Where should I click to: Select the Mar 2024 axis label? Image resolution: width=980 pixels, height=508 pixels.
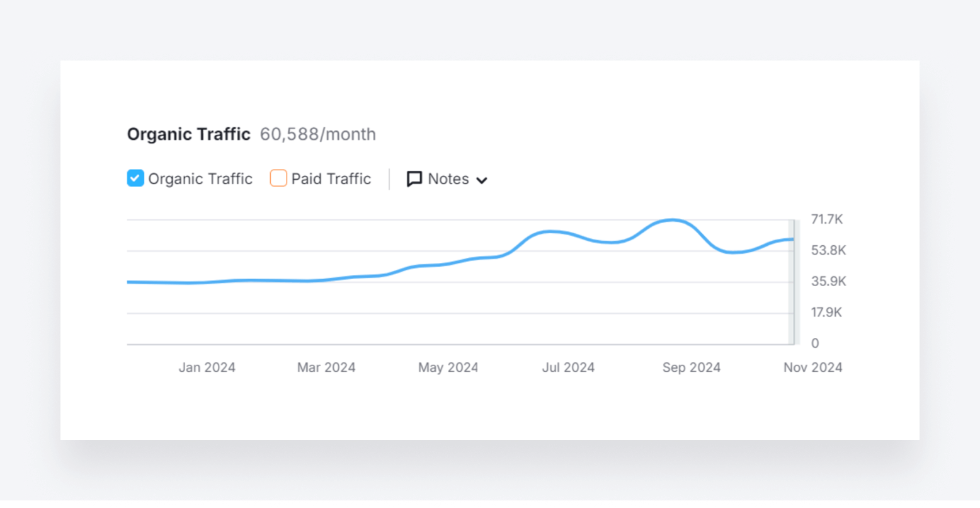326,367
